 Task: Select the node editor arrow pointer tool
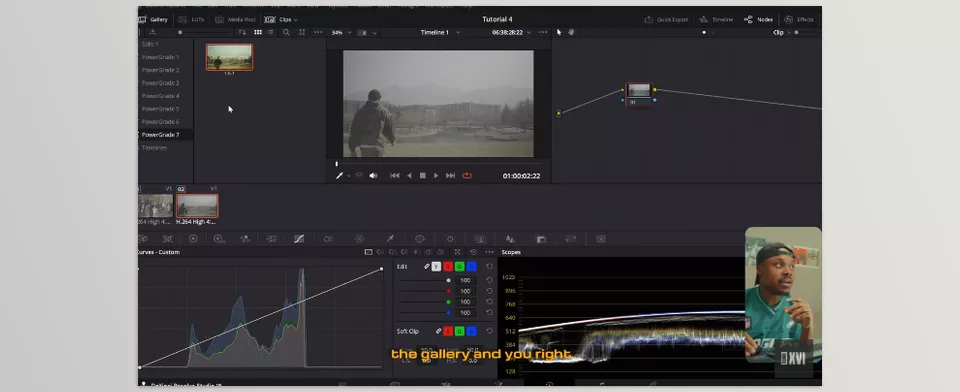(x=559, y=32)
